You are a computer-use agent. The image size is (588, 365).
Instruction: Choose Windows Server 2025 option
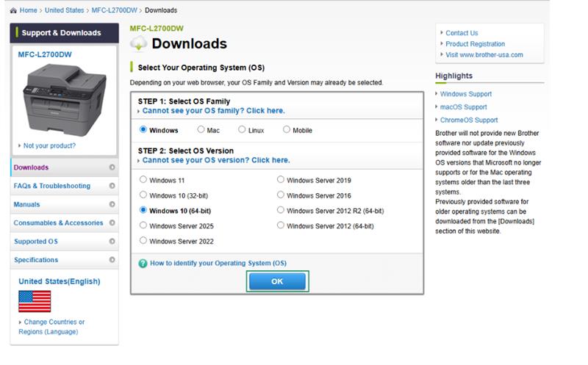(143, 225)
